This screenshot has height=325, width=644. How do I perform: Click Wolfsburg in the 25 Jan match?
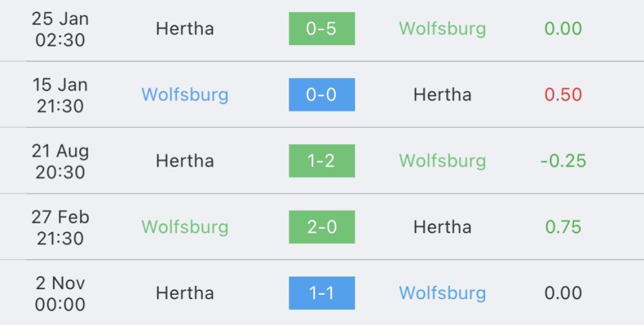point(442,28)
